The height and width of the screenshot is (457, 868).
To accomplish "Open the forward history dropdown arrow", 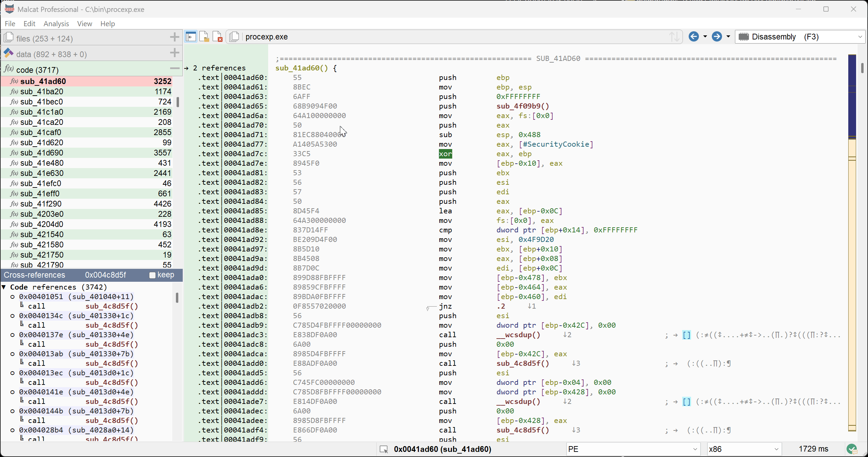I will (728, 36).
